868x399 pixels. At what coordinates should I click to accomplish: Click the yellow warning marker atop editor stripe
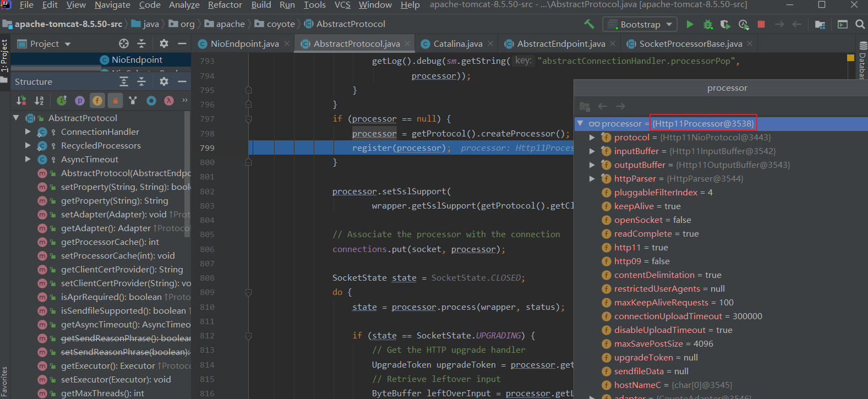(x=850, y=57)
